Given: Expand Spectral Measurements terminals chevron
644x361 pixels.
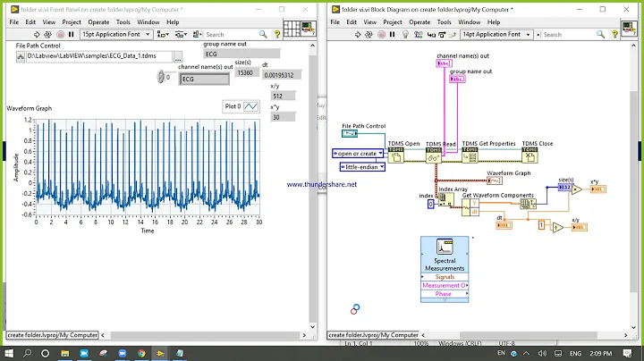Looking at the screenshot, I should point(445,300).
